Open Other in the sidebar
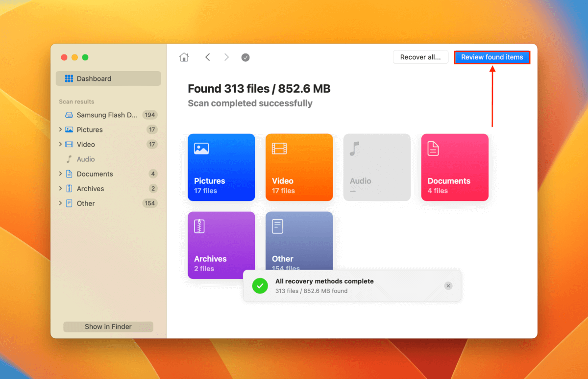The image size is (588, 379). click(x=108, y=203)
